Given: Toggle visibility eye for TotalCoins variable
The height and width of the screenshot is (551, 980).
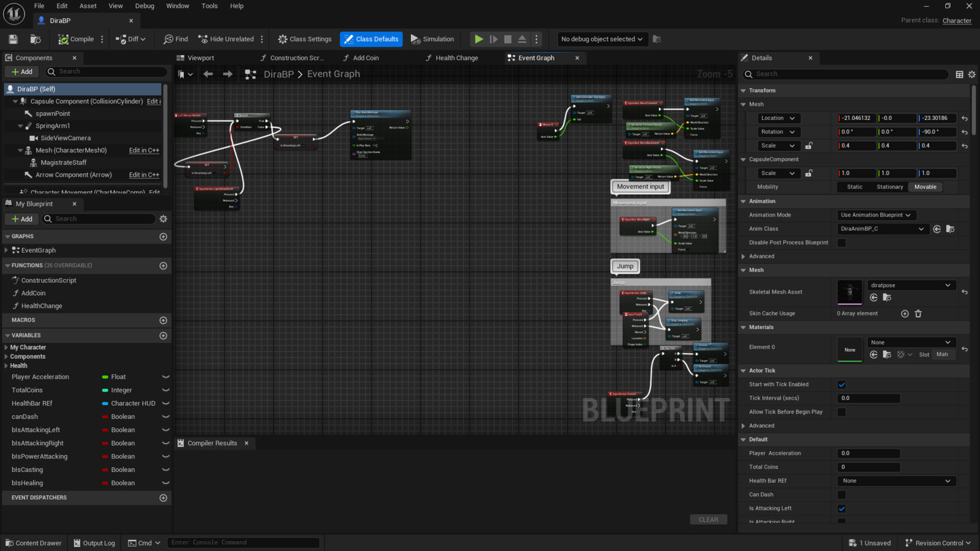Looking at the screenshot, I should point(165,390).
